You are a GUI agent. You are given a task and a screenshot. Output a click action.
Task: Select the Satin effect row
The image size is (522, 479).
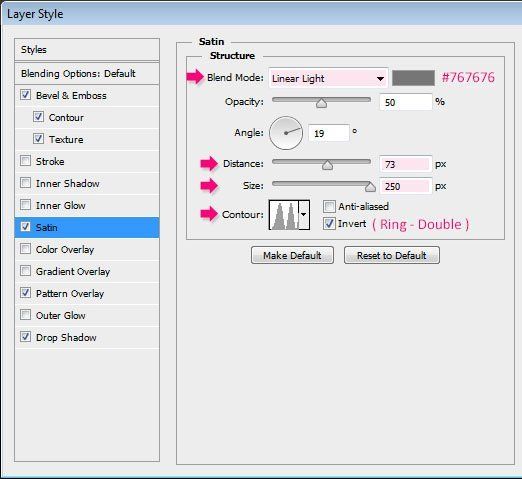click(x=87, y=227)
